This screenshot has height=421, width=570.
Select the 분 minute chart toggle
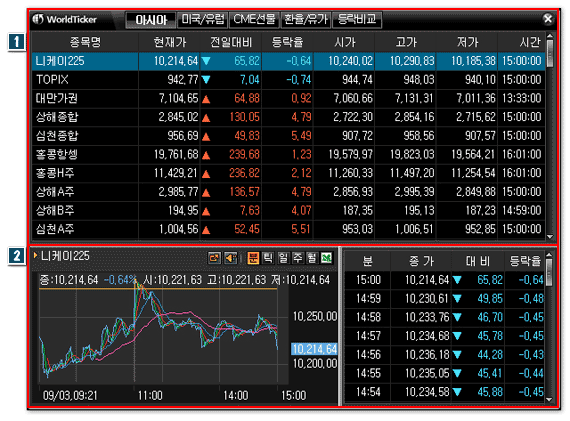(x=253, y=258)
